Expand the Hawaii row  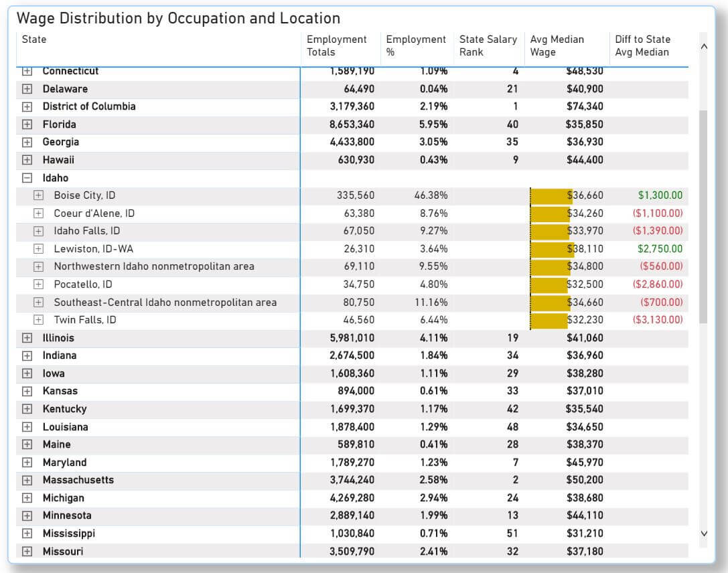(x=27, y=160)
